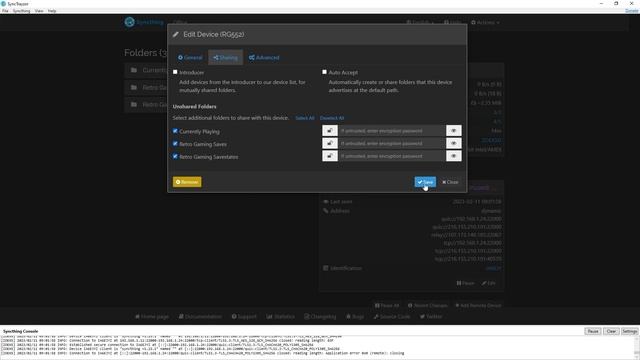
Task: Open Recent Changes
Action: click(x=428, y=305)
